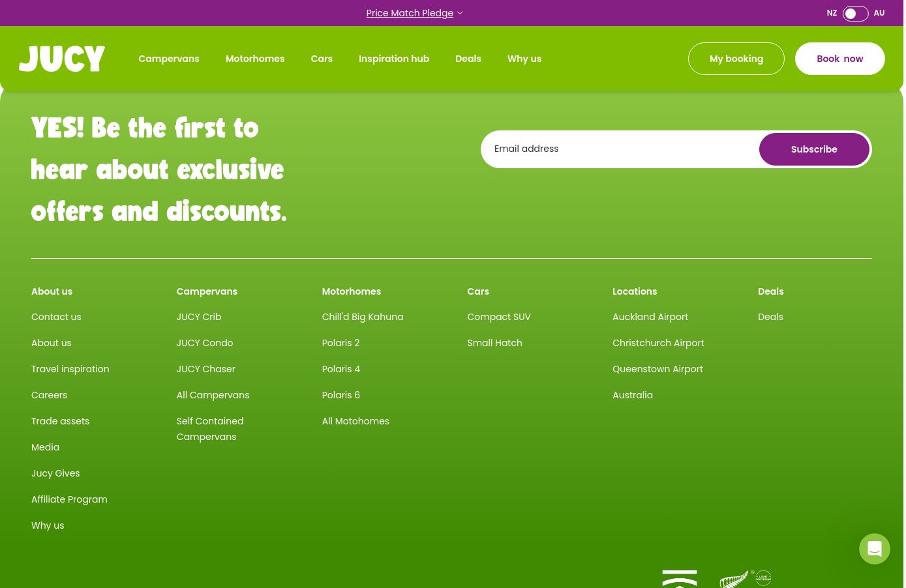Open My booking

pos(736,59)
